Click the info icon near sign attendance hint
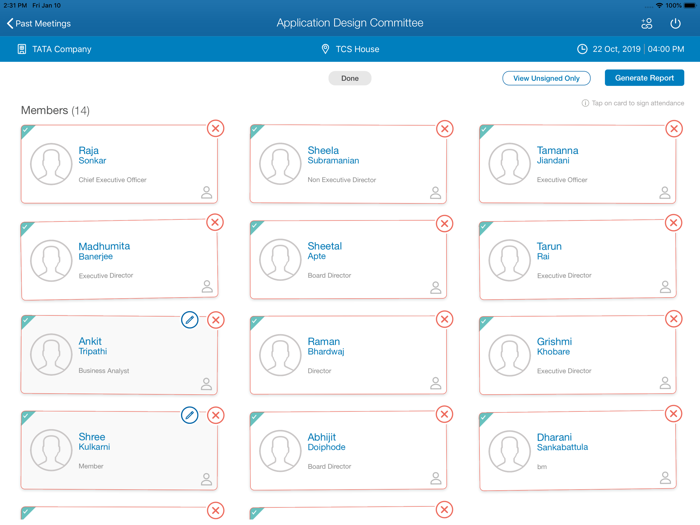This screenshot has width=700, height=525. (585, 103)
